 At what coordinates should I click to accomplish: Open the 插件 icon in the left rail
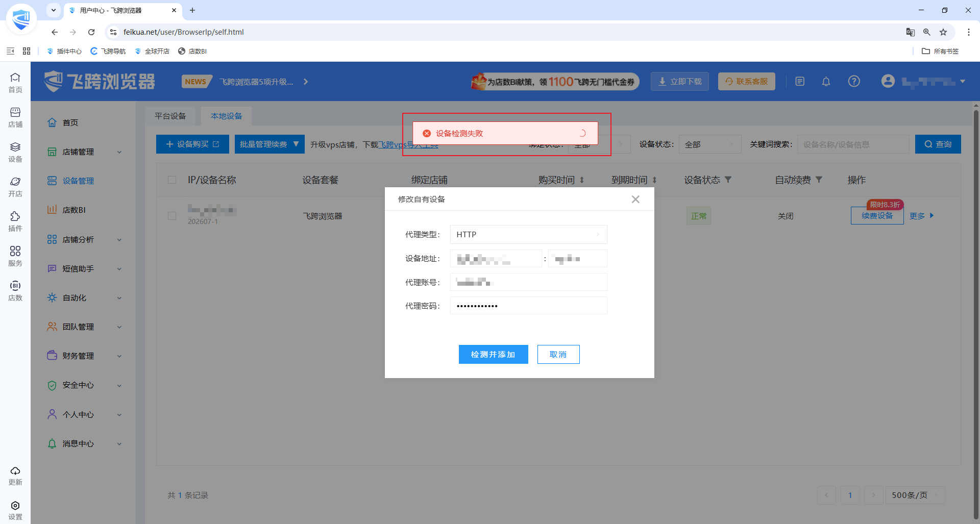point(15,221)
